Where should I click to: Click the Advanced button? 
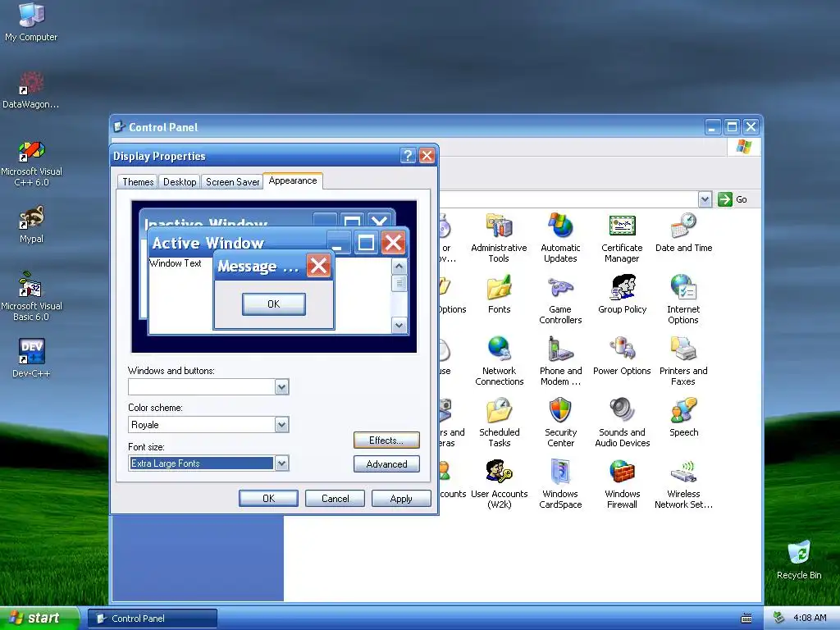click(x=386, y=464)
